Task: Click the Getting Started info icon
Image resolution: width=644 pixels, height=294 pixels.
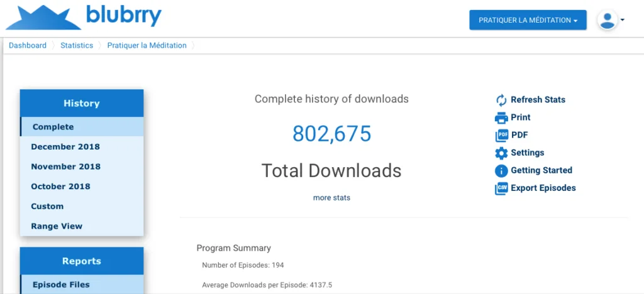Action: point(501,171)
